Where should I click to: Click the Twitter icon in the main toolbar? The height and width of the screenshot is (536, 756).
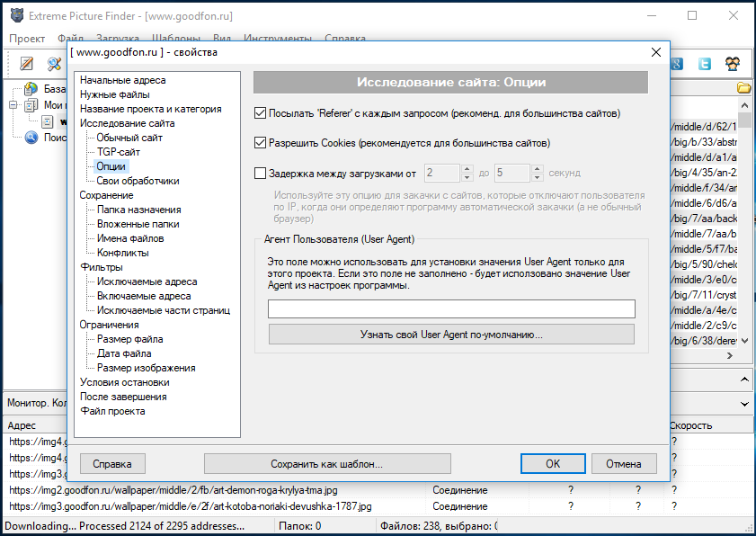705,63
